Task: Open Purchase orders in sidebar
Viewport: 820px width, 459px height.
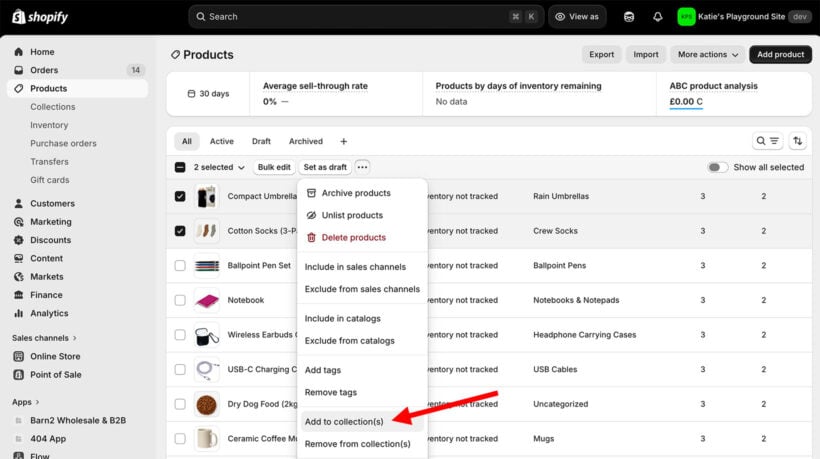Action: pyautogui.click(x=63, y=143)
